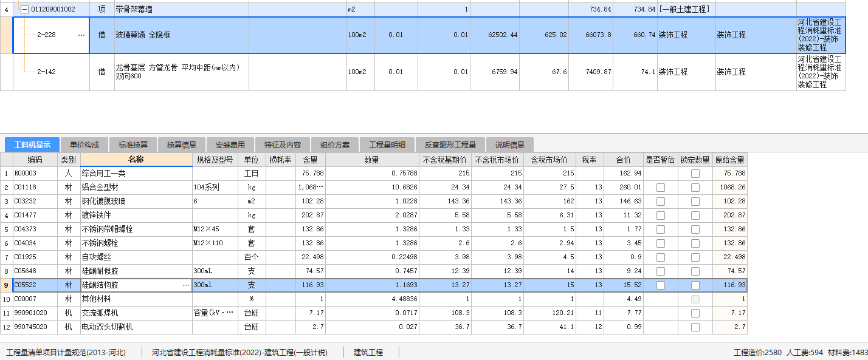Select row number 9 header

tap(7, 285)
